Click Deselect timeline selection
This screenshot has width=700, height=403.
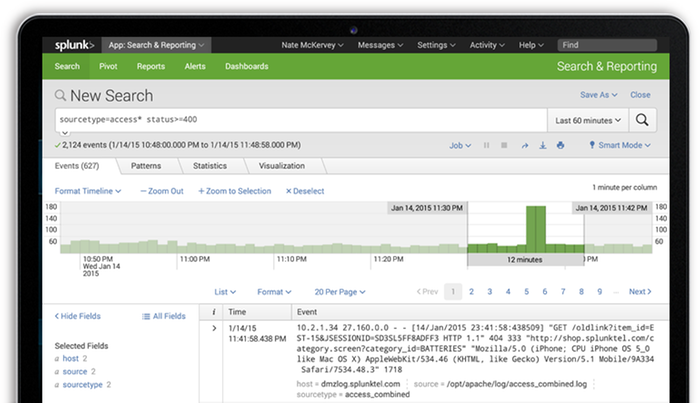coord(305,191)
